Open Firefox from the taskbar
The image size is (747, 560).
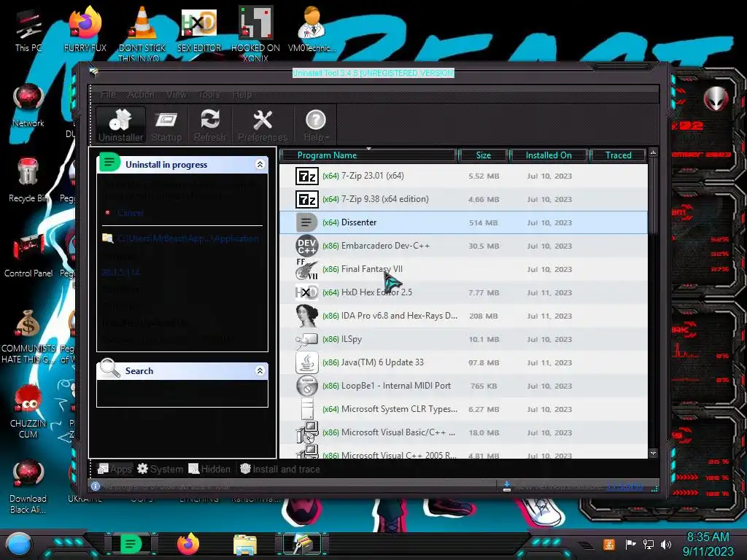[x=188, y=544]
